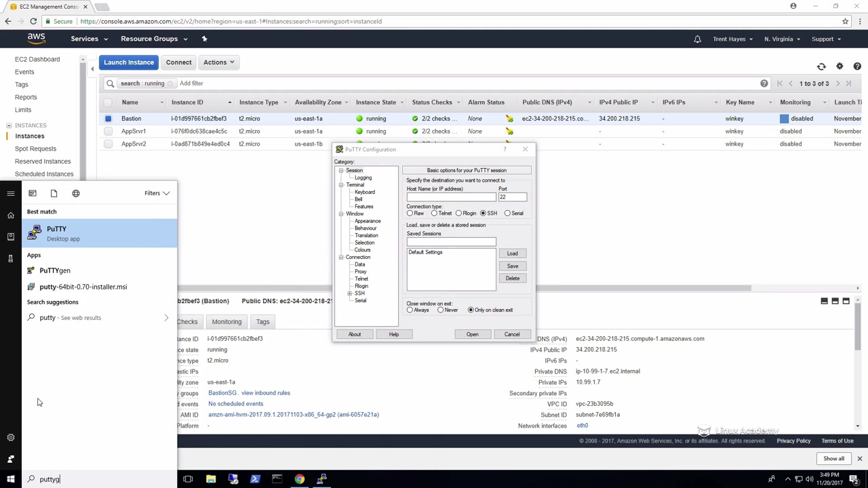Click the Host Name input field
Image resolution: width=868 pixels, height=488 pixels.
coord(451,197)
